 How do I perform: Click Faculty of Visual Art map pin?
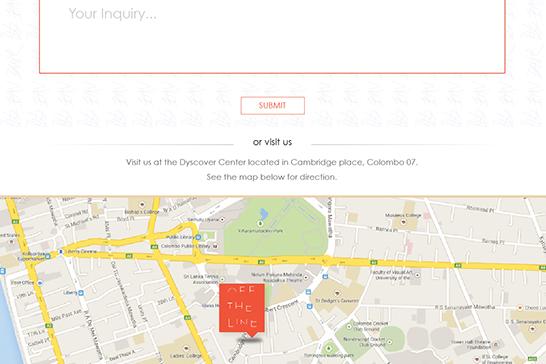(x=417, y=275)
